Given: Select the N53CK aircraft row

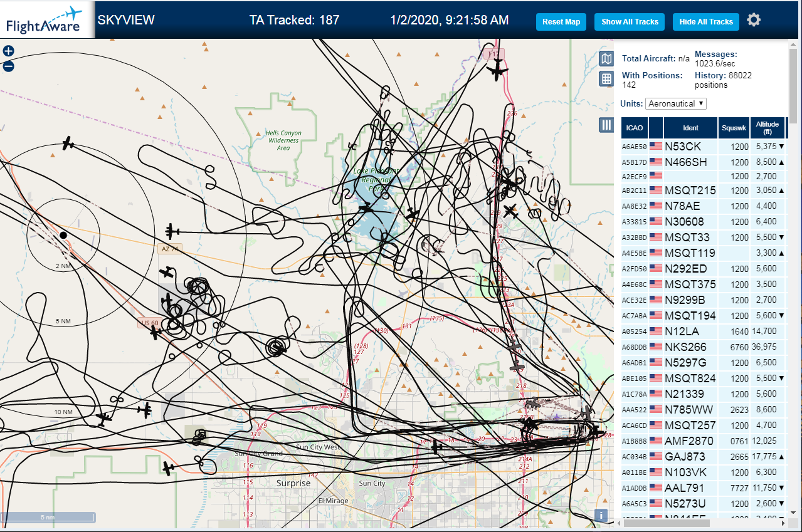Looking at the screenshot, I should (x=704, y=146).
